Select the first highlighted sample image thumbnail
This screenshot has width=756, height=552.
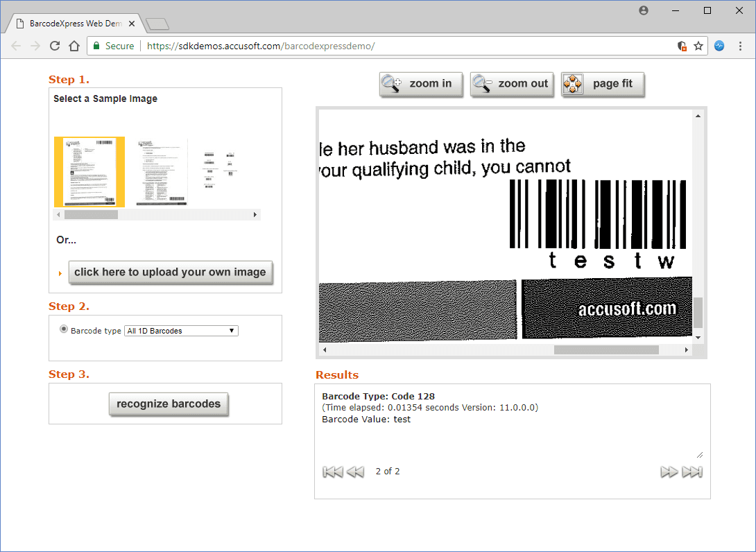(89, 172)
